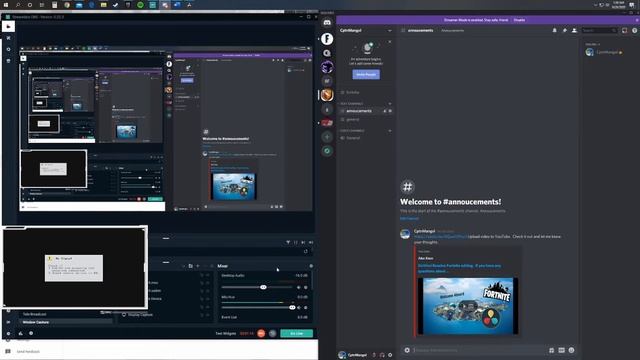Create invite icon beside announcements channel
Screen dimensions: 640x360
click(384, 111)
